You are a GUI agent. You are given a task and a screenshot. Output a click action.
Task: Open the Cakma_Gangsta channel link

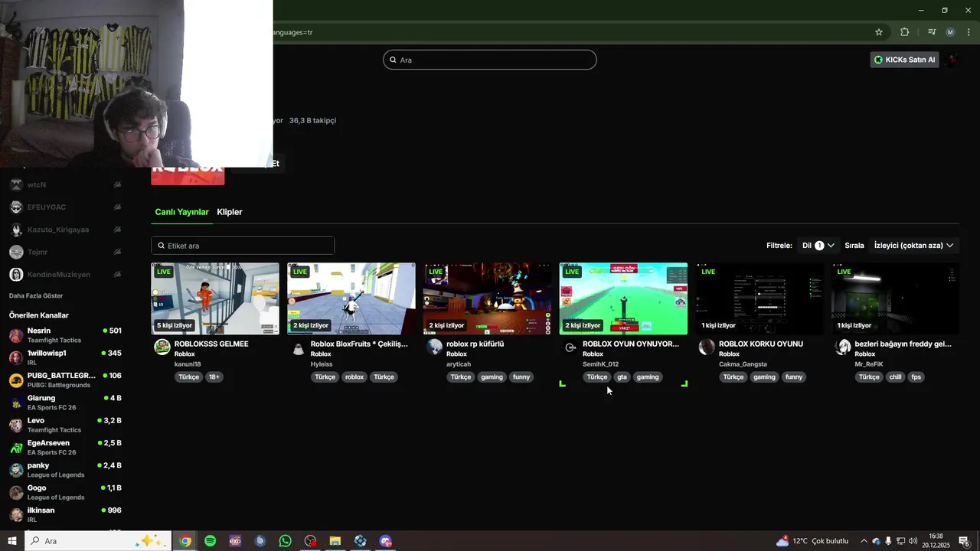click(743, 364)
